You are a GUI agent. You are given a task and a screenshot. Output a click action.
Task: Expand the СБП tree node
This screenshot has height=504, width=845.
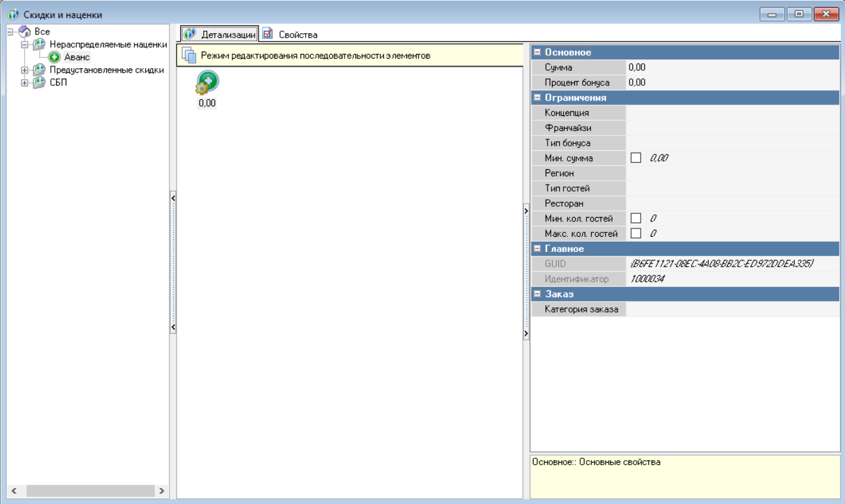[x=25, y=83]
